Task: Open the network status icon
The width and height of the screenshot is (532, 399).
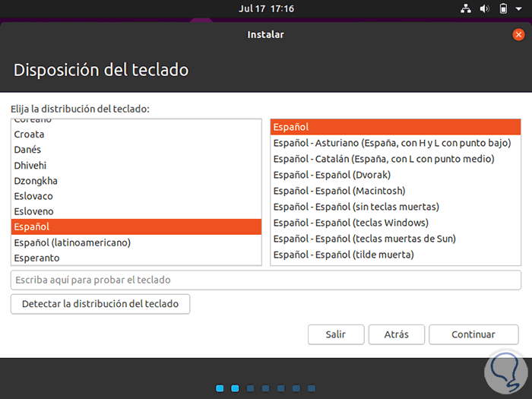Action: coord(465,8)
